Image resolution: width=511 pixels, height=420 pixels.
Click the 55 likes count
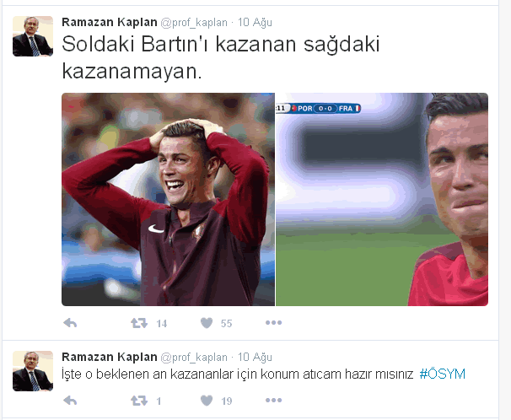[x=227, y=324]
